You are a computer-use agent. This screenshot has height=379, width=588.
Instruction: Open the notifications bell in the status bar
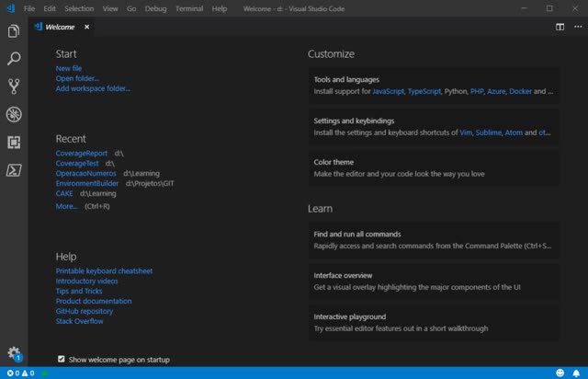coord(576,373)
